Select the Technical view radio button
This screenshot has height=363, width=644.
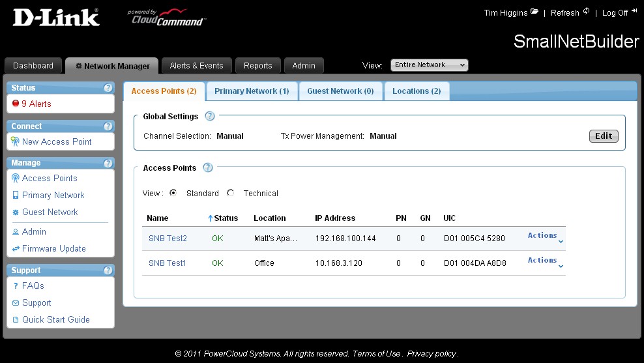coord(230,193)
